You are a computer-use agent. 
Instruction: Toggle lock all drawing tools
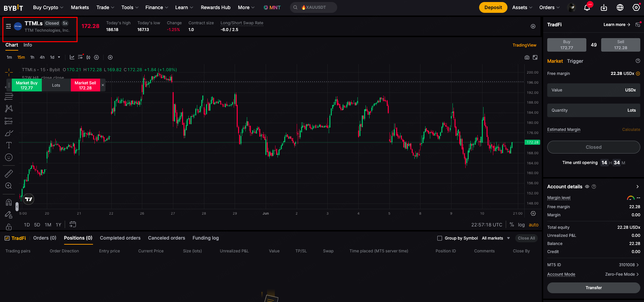9,227
